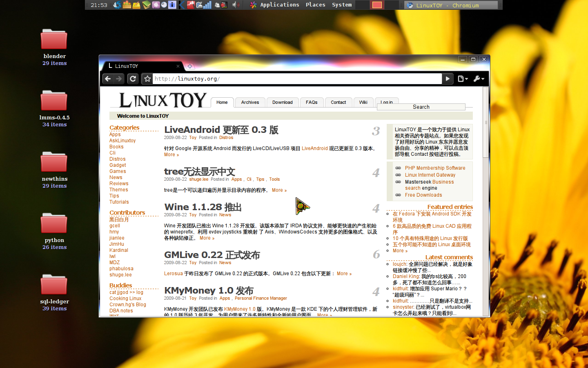Switch to the third workspace in the switcher

(392, 5)
